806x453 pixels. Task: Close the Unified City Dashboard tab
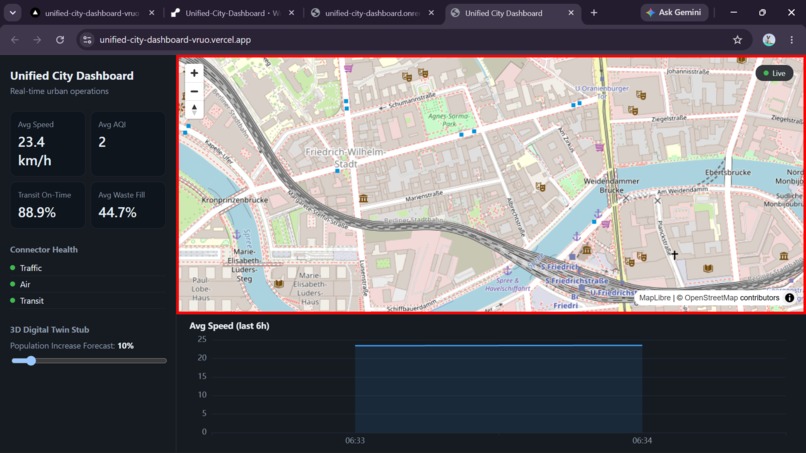point(571,13)
